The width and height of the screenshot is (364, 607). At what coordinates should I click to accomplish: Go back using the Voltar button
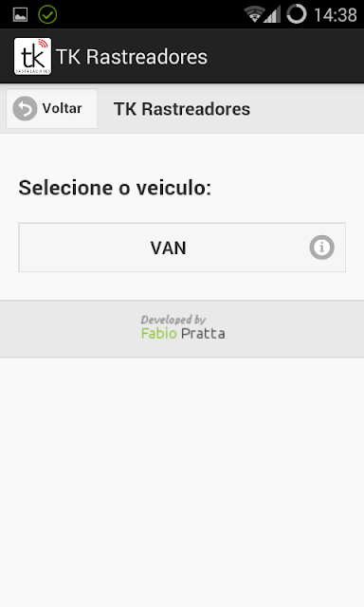click(51, 108)
